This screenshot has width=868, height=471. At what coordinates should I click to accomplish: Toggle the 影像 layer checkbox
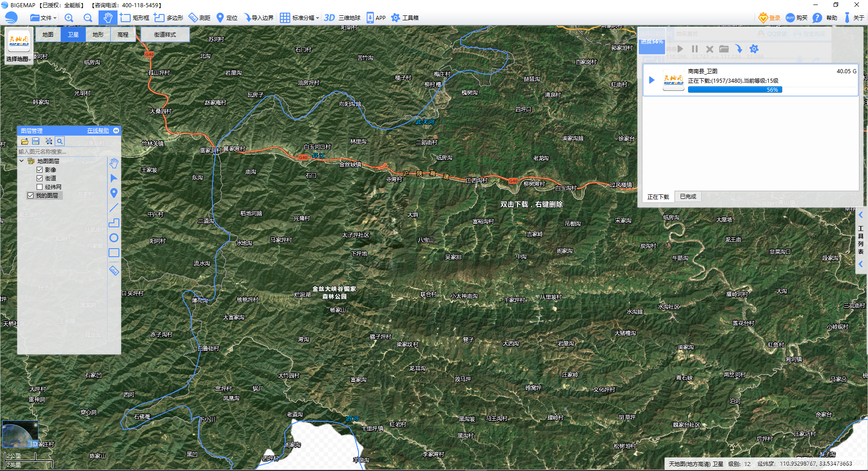point(40,170)
